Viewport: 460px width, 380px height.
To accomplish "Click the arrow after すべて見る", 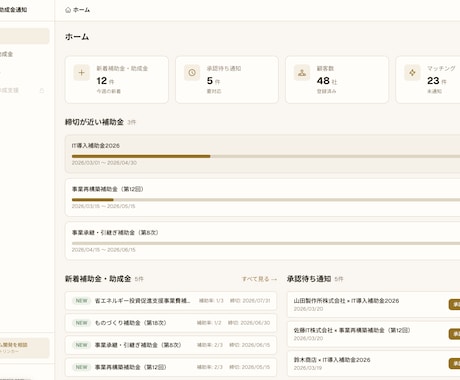I will pos(274,279).
